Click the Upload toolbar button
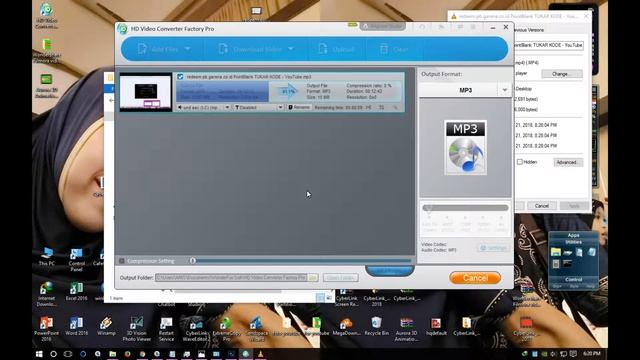Viewport: 640px width, 360px height. point(337,49)
